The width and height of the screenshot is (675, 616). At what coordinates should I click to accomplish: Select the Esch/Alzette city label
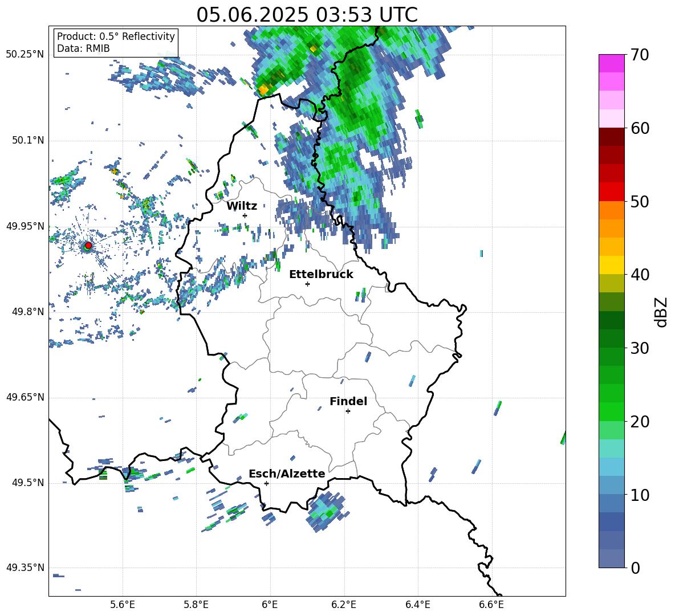pyautogui.click(x=287, y=474)
